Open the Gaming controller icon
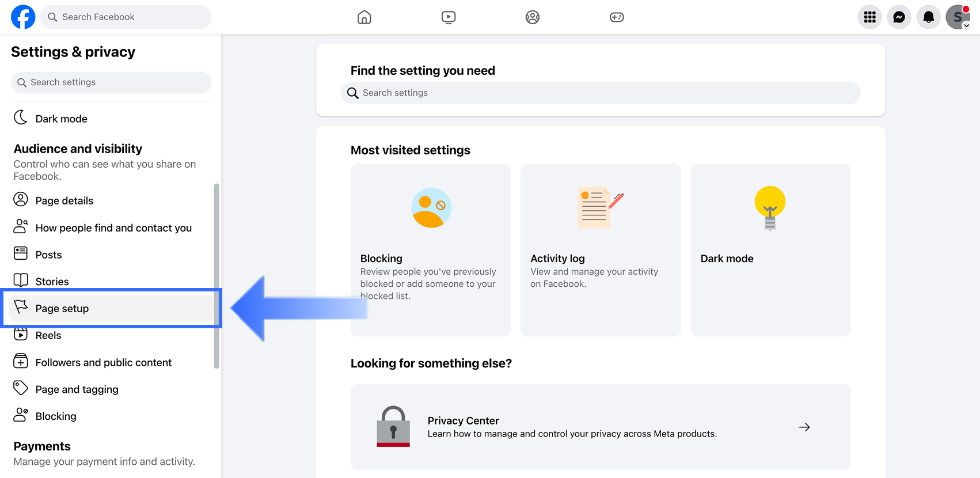This screenshot has width=980, height=478. [617, 17]
